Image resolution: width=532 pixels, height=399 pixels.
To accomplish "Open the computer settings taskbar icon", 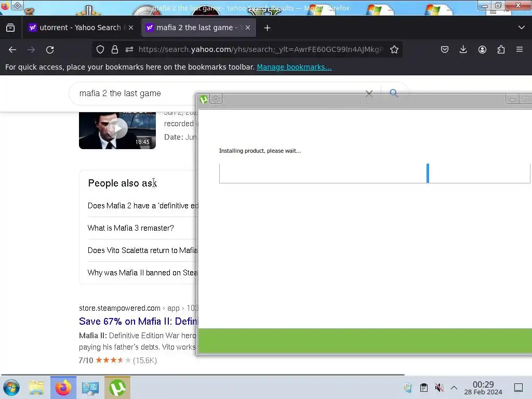I will pos(90,388).
